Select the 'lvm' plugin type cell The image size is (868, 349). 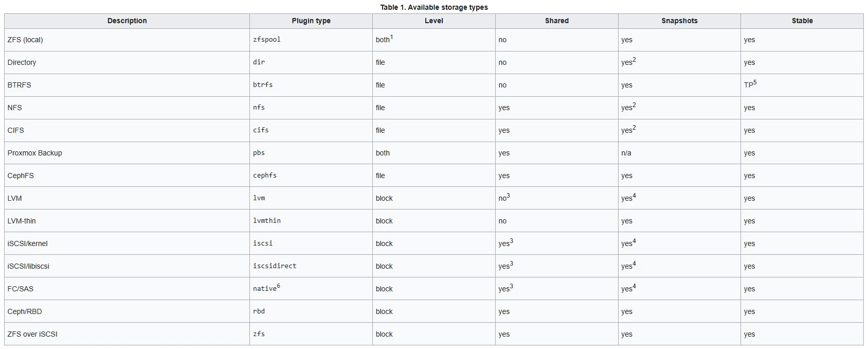[x=311, y=198]
